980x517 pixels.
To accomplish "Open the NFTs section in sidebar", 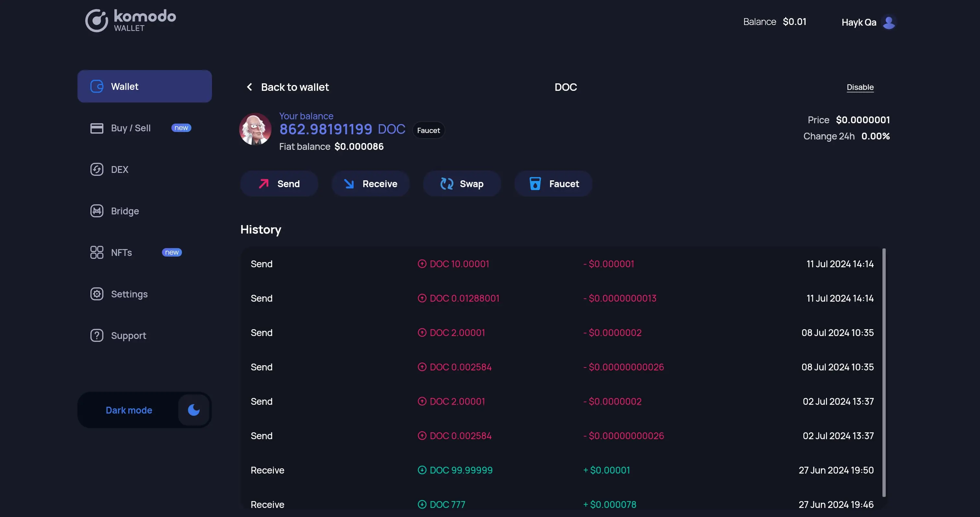I will (x=121, y=252).
